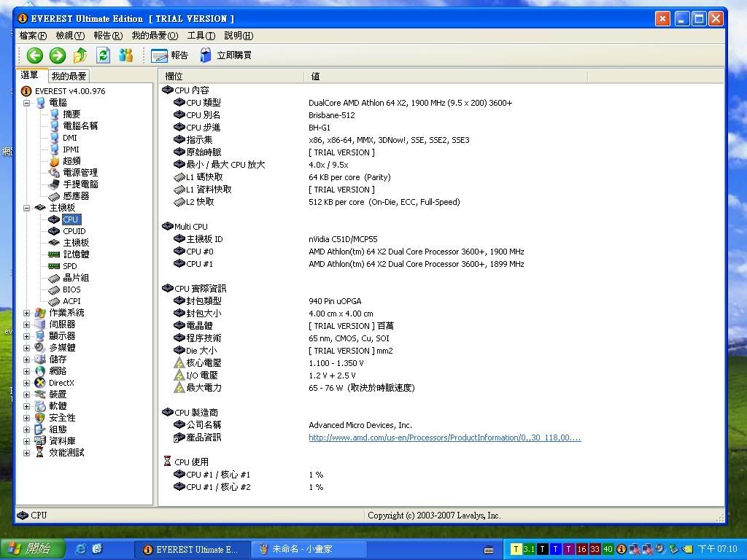
Task: Click the 開始 Start button
Action: tap(31, 549)
